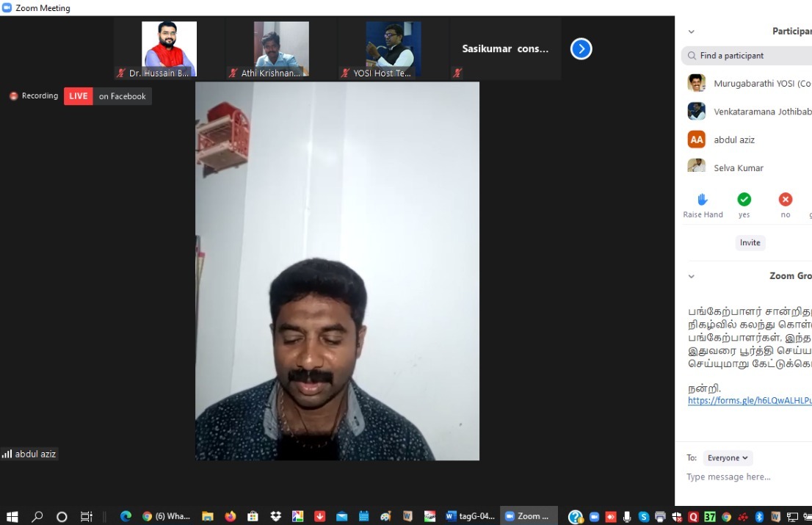Click the red no reaction icon
Image resolution: width=812 pixels, height=525 pixels.
tap(785, 200)
